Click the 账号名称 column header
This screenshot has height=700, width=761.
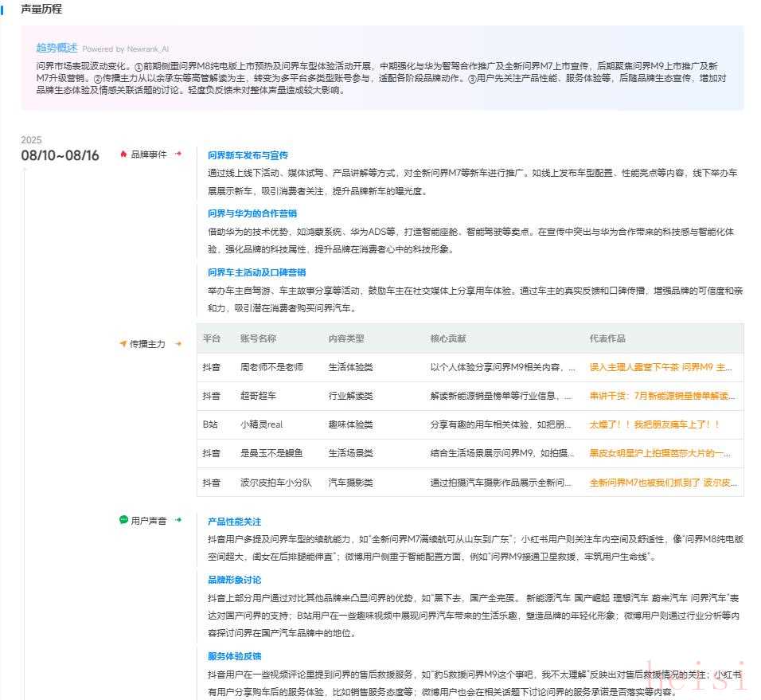(258, 338)
